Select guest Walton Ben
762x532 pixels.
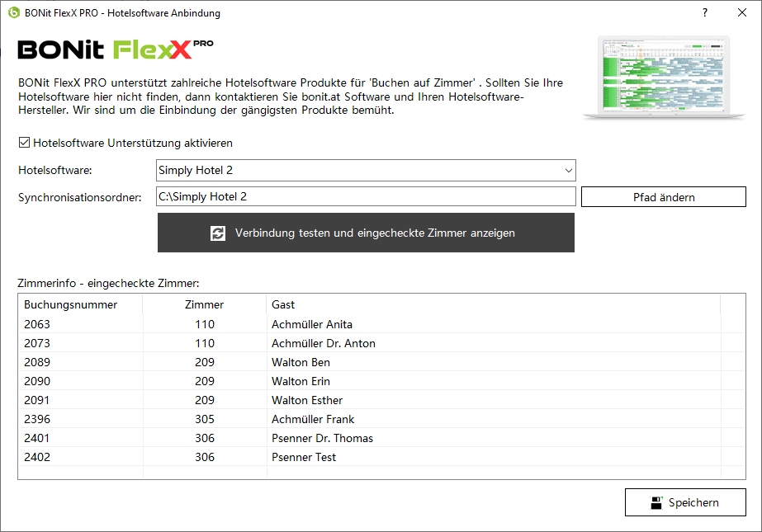coord(301,362)
